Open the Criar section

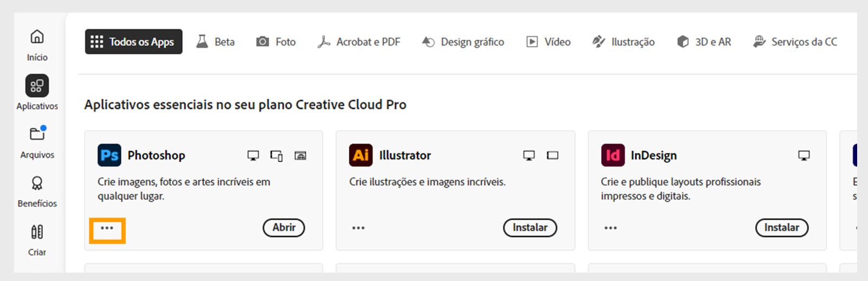click(37, 240)
